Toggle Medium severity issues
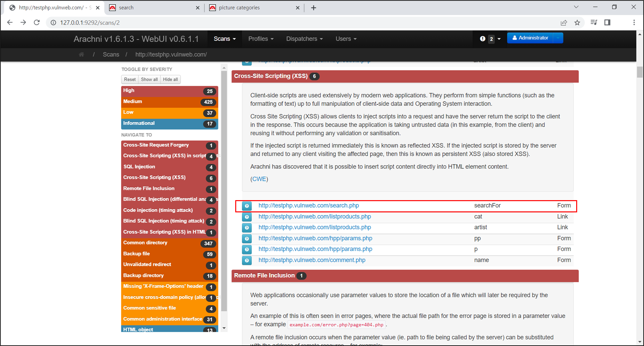This screenshot has height=346, width=644. [x=170, y=102]
